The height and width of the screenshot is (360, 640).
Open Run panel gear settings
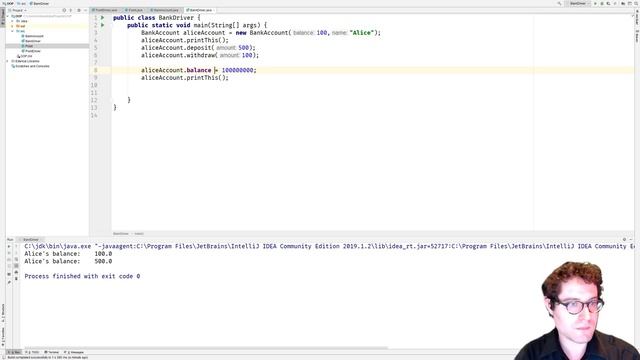point(624,240)
